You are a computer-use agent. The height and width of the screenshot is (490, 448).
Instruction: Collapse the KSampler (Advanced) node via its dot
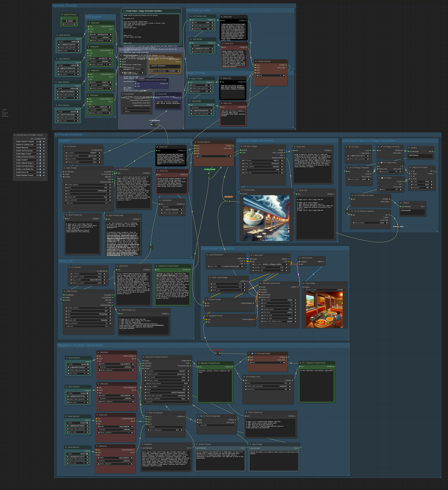(x=260, y=283)
